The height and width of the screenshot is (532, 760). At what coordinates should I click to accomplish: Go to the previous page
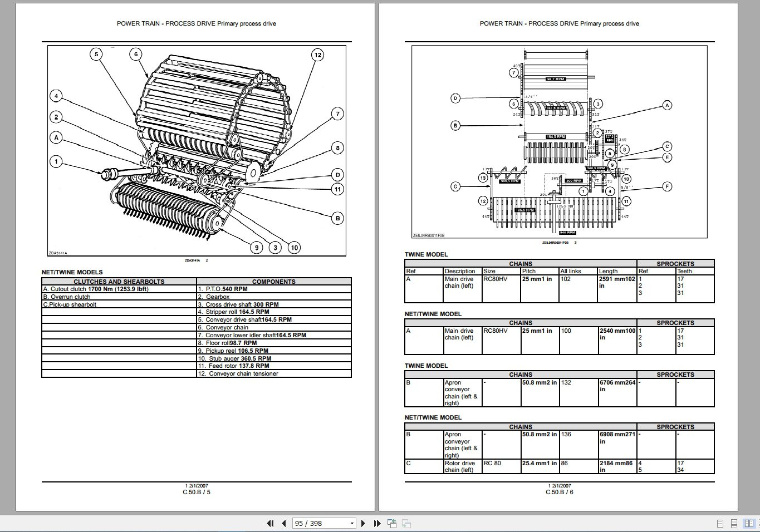[x=283, y=523]
